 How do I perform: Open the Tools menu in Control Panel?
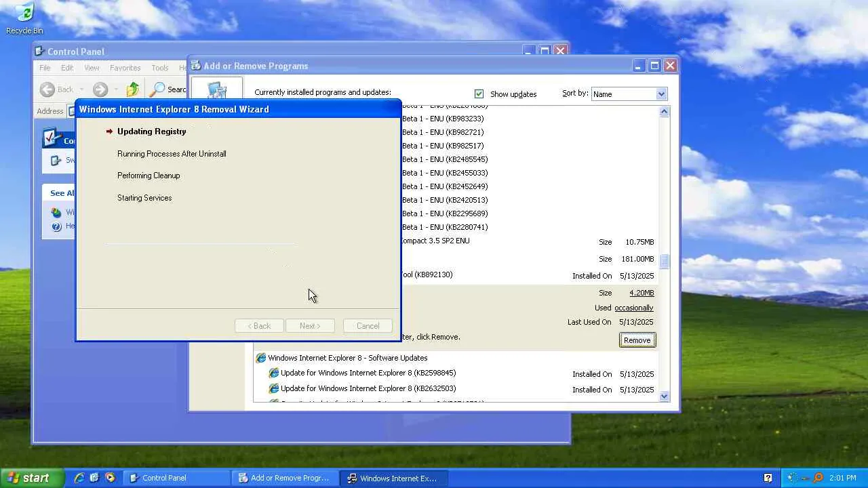[x=160, y=68]
